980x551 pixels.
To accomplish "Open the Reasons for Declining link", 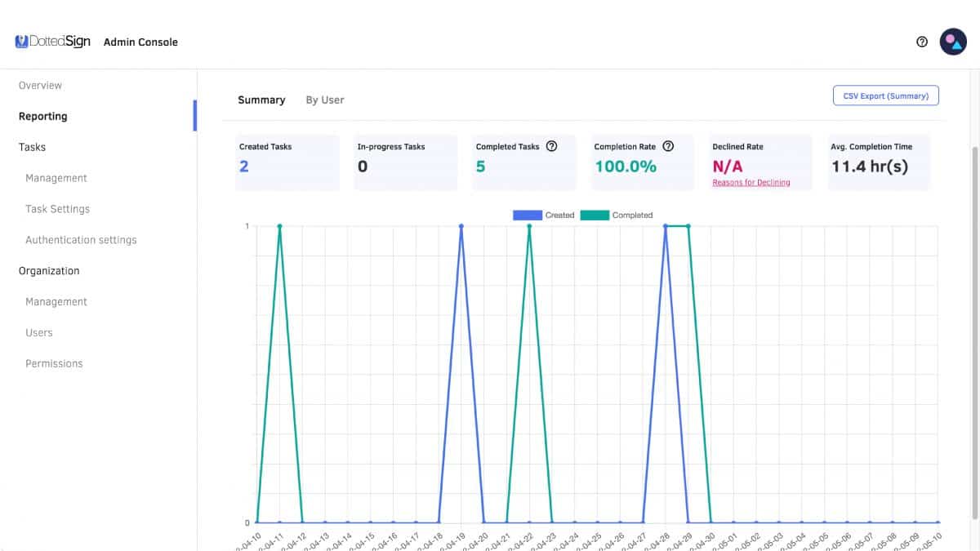I will tap(751, 183).
